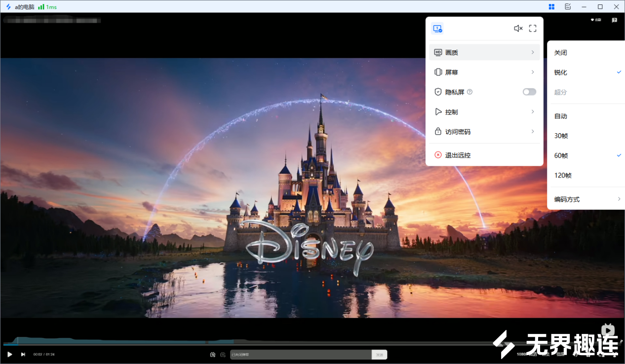Click the a的电脑 device name
Viewport: 625px width, 364px height.
tap(25, 7)
